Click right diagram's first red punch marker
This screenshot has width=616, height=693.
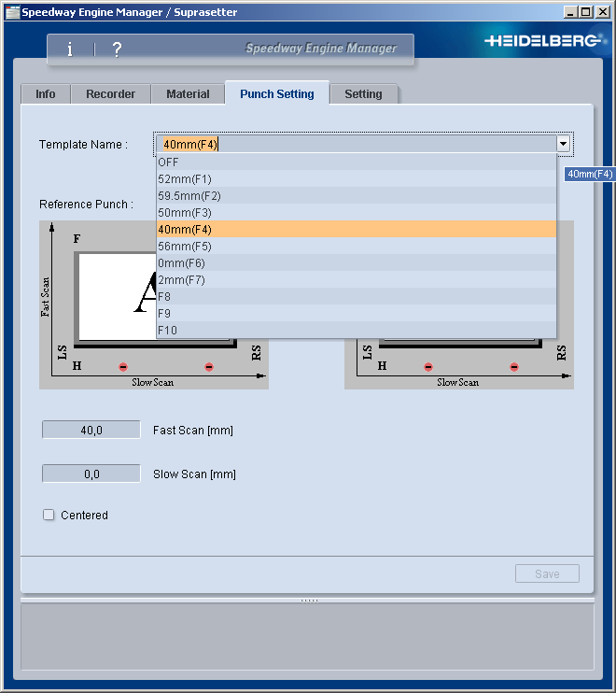point(428,367)
